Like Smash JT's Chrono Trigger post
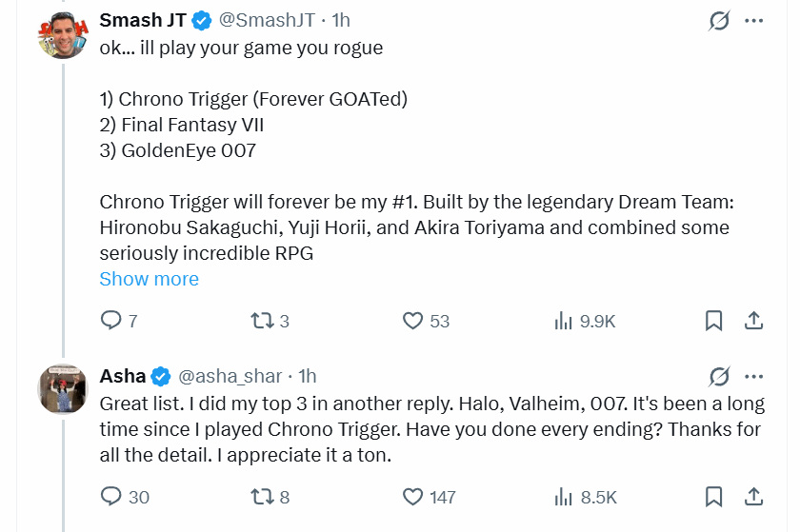This screenshot has width=800, height=532. [412, 321]
